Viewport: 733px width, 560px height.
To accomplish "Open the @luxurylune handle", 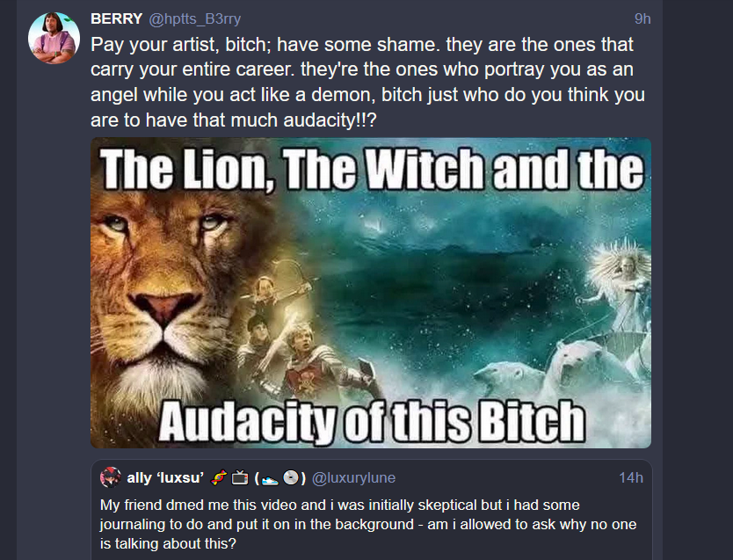I will [x=353, y=477].
